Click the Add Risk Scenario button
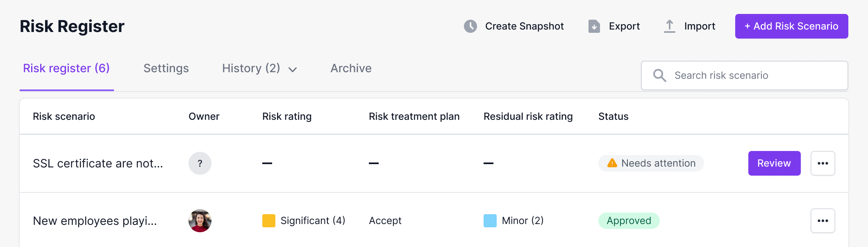The width and height of the screenshot is (868, 247). click(x=791, y=26)
